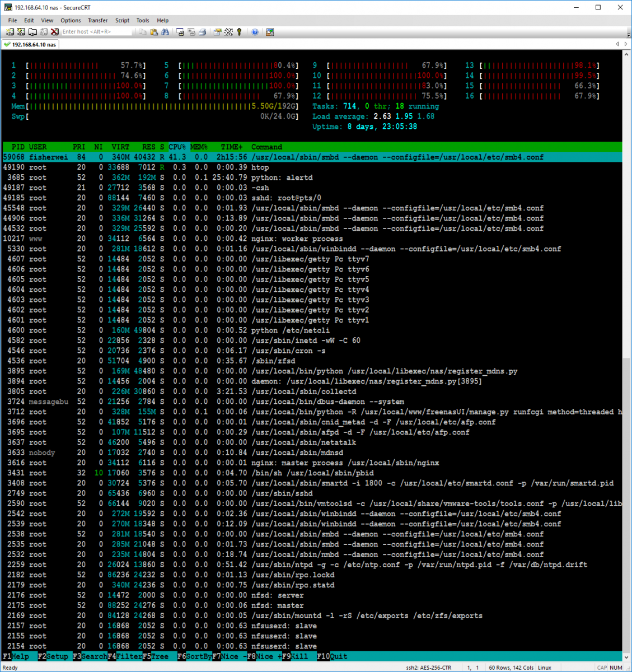Click the printer icon in toolbar

click(202, 32)
